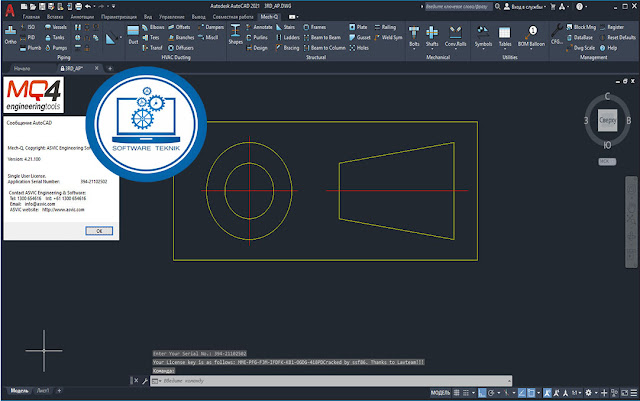Select the Diffusers tool
The height and width of the screenshot is (401, 640).
pos(181,48)
